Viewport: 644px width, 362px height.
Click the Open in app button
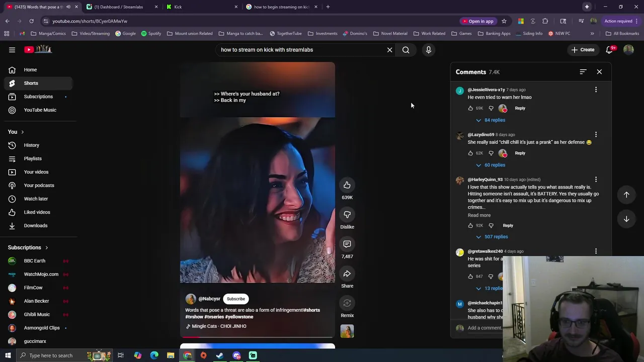[x=477, y=21]
